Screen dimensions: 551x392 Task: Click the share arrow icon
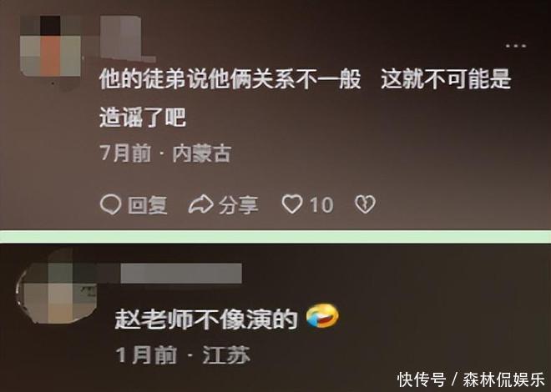[201, 204]
